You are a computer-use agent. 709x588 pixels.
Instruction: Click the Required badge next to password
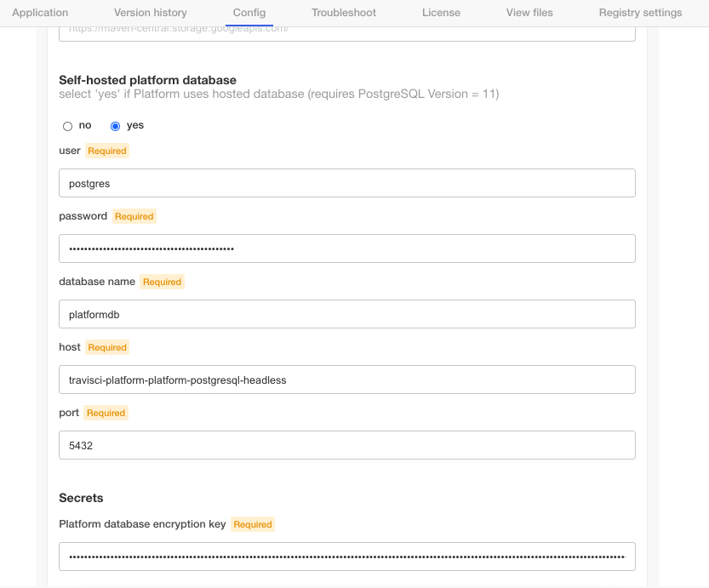tap(134, 217)
